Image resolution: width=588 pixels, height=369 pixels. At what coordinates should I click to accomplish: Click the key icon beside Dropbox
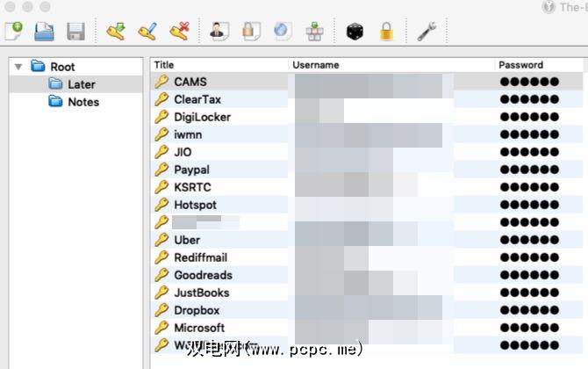pyautogui.click(x=161, y=310)
